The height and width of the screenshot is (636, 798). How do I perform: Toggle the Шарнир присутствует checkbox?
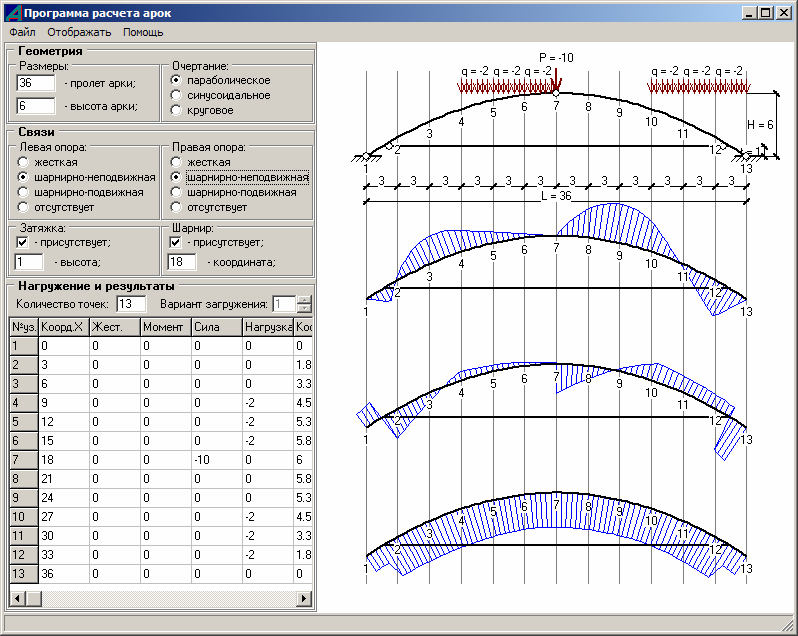(x=176, y=242)
